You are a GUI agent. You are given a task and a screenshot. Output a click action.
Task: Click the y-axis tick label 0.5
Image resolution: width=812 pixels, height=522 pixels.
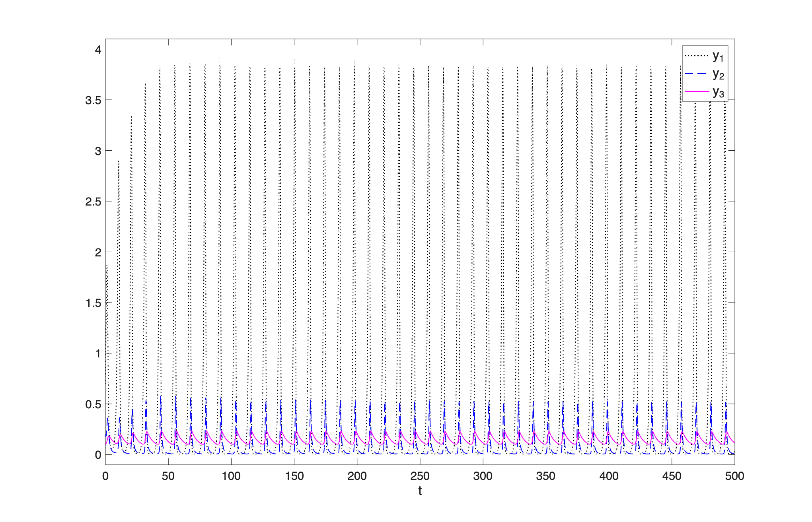point(93,405)
